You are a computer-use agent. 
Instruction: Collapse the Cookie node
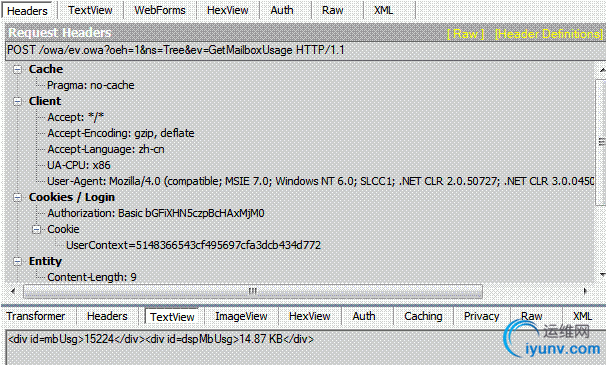[x=36, y=229]
